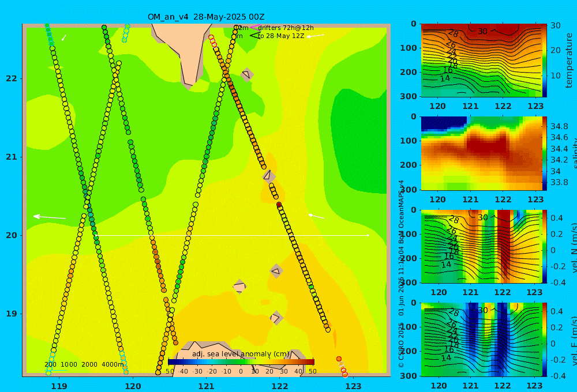Screen dimensions: 577x392
Task: Click the magenta drifter legend arrow
Action: 254,27
